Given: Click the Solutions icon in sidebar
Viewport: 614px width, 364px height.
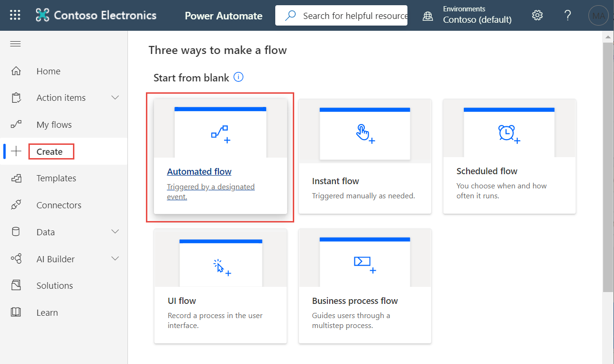Looking at the screenshot, I should coord(16,285).
